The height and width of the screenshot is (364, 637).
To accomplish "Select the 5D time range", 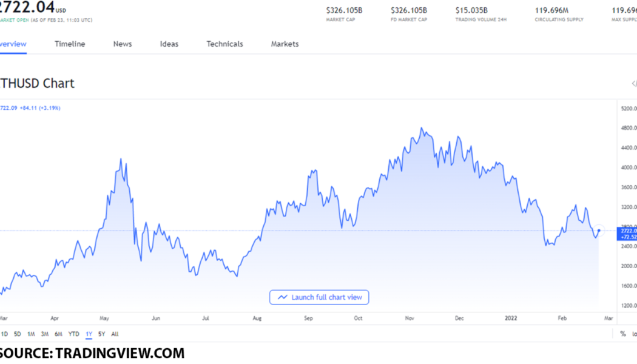I will 18,334.
